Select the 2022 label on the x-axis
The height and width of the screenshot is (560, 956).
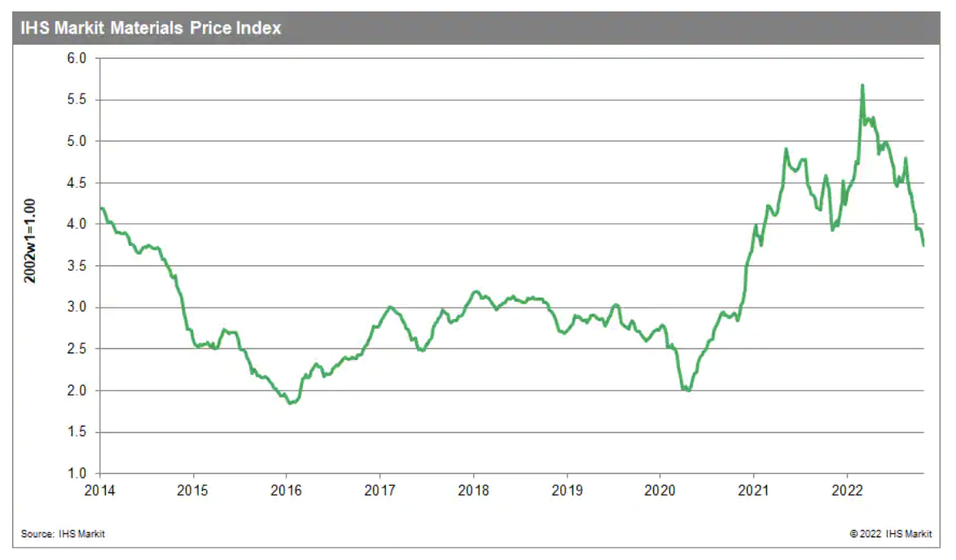coord(847,489)
